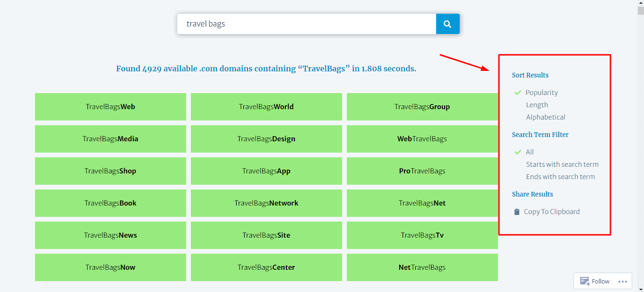Viewport: 644px width, 292px height.
Task: Click the travel bags search input field
Action: click(306, 24)
